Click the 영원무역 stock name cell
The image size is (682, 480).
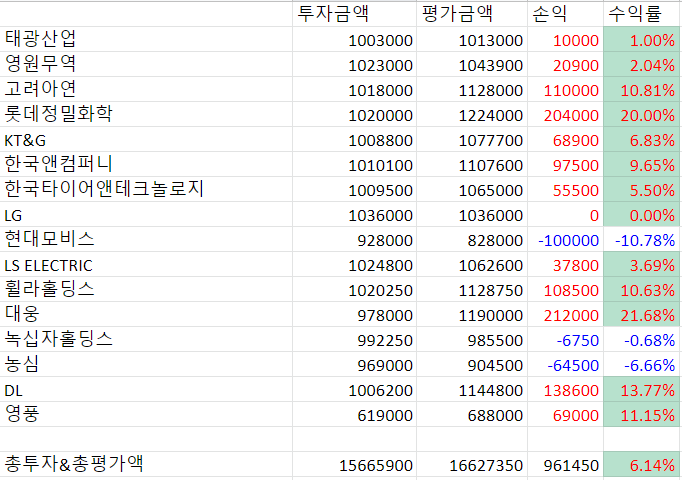tap(146, 64)
